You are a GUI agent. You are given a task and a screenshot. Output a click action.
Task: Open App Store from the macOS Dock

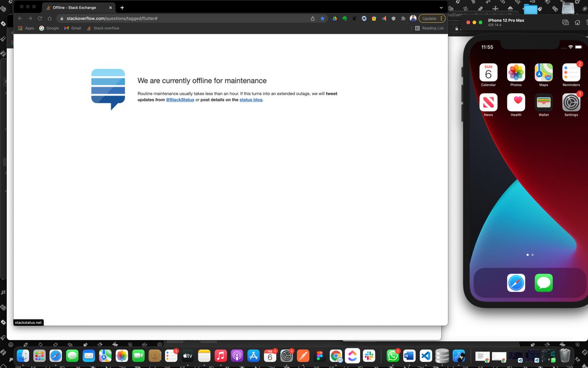coord(253,356)
